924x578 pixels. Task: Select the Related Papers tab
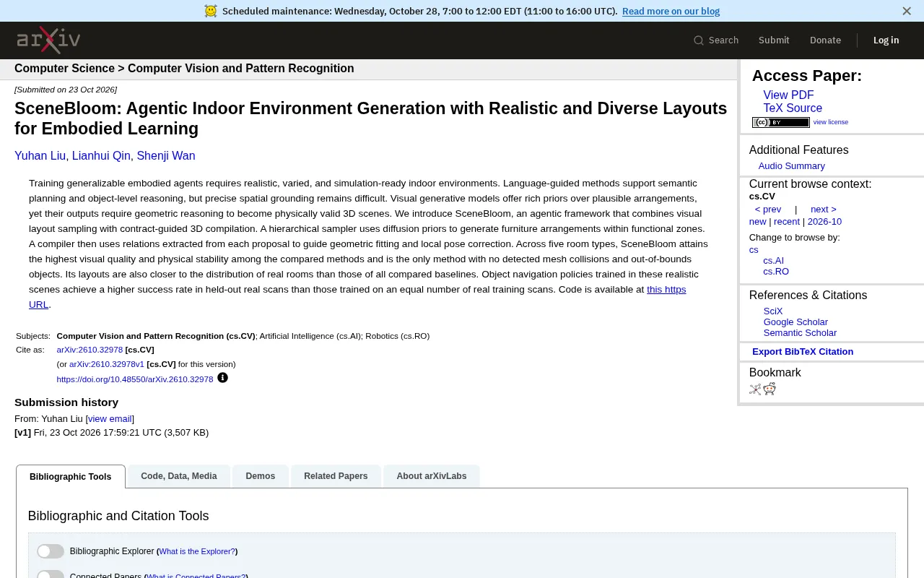336,476
